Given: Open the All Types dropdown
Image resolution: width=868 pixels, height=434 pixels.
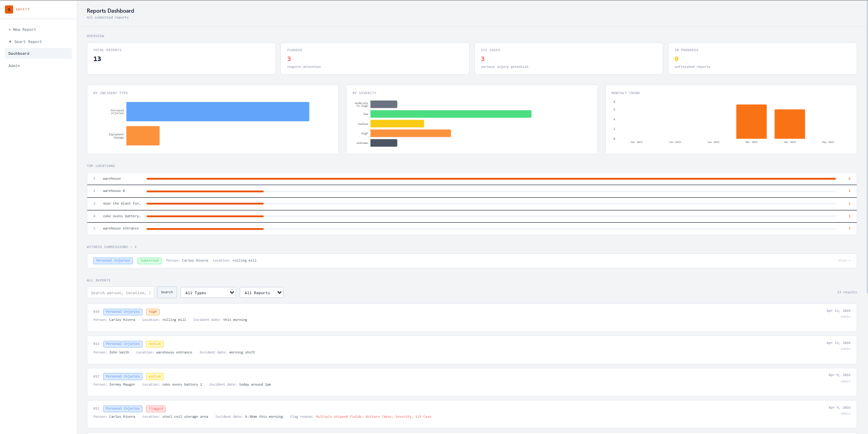Looking at the screenshot, I should [x=209, y=293].
